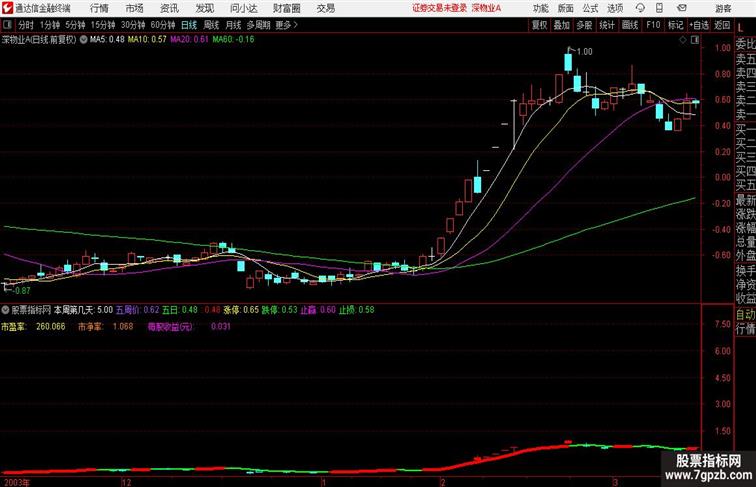Open the 版面 menu
Viewport: 756px width, 487px height.
coord(566,8)
